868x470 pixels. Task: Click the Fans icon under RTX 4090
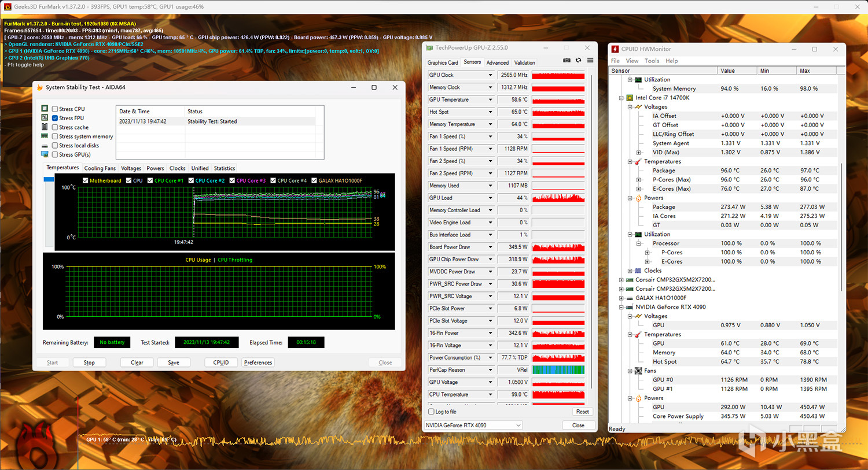coord(638,371)
